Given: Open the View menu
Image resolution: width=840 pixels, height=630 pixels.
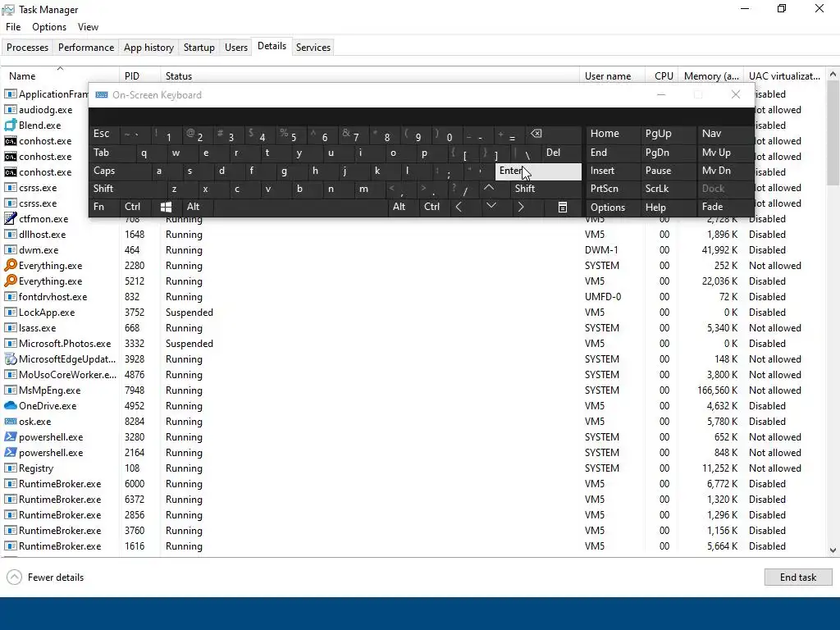Looking at the screenshot, I should (x=88, y=27).
